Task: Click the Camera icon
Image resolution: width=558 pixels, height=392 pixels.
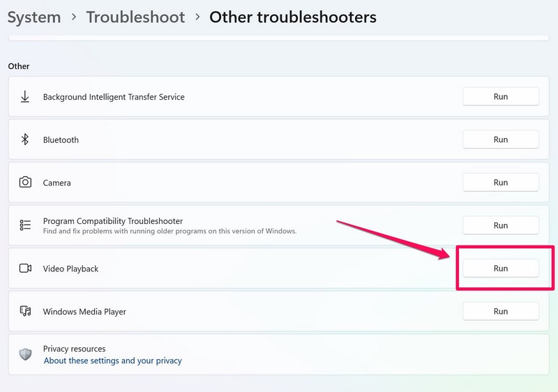Action: coord(25,183)
